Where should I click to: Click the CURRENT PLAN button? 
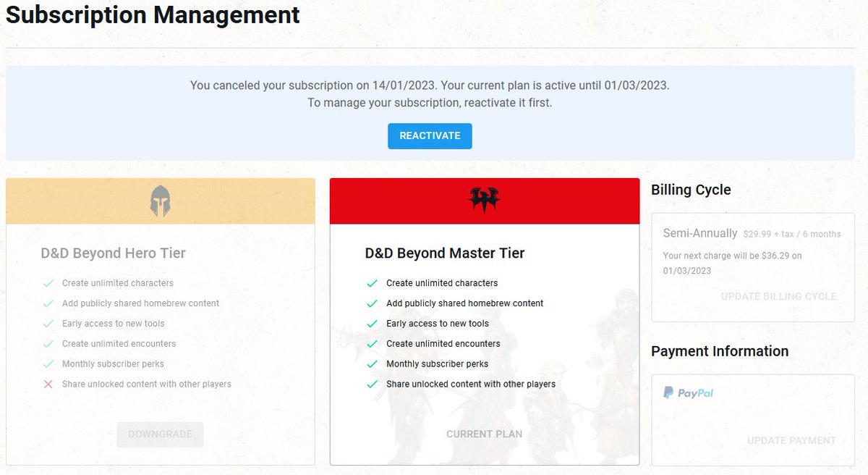[x=484, y=434]
